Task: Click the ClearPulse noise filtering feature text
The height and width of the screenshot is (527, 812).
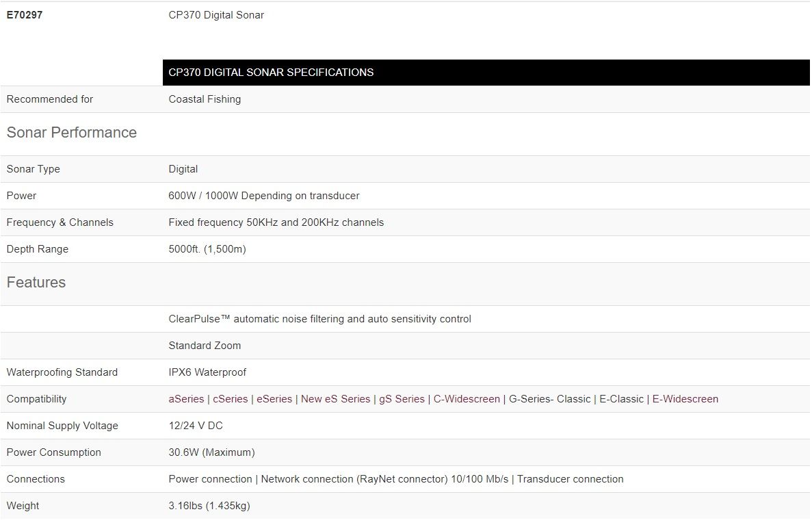Action: click(319, 319)
